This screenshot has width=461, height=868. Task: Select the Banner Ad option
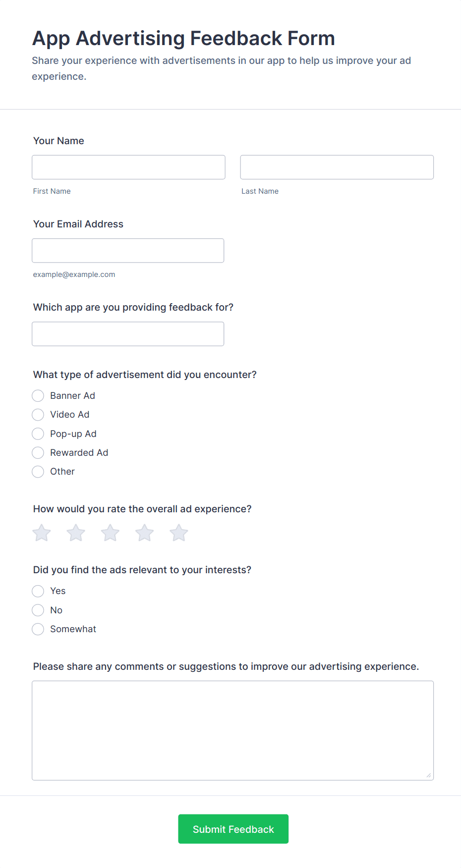point(38,395)
